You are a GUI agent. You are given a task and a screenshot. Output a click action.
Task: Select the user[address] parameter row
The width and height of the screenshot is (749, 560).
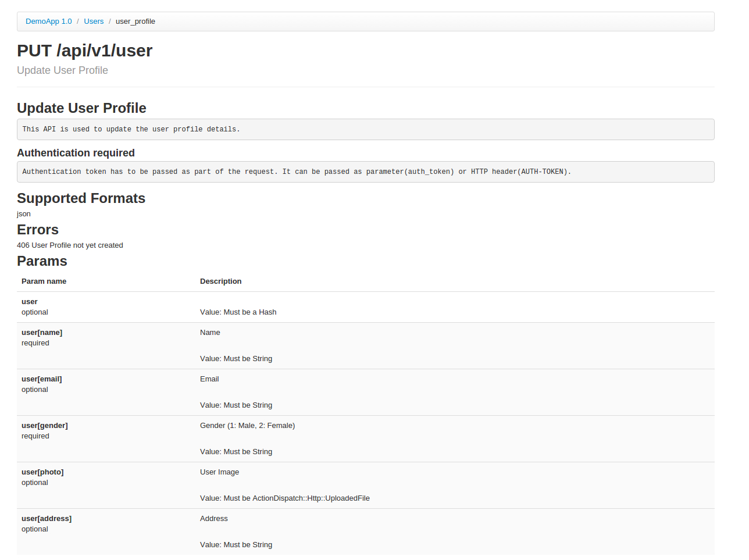point(47,518)
